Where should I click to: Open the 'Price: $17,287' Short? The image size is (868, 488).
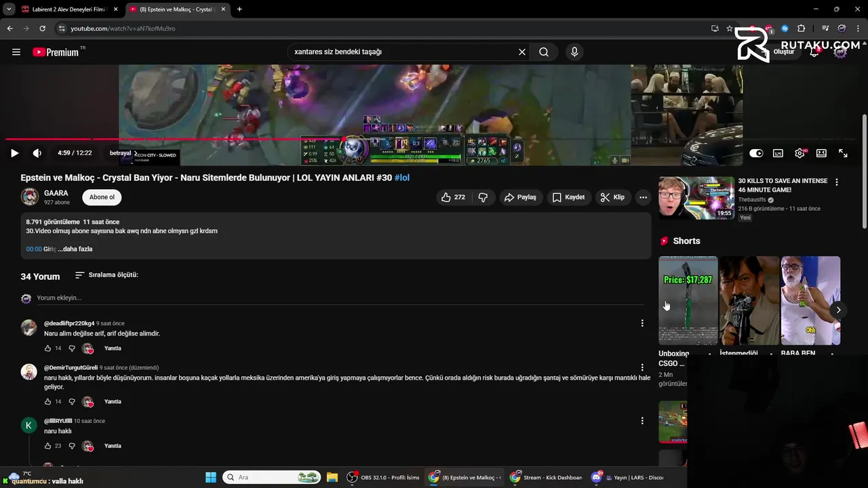(688, 300)
